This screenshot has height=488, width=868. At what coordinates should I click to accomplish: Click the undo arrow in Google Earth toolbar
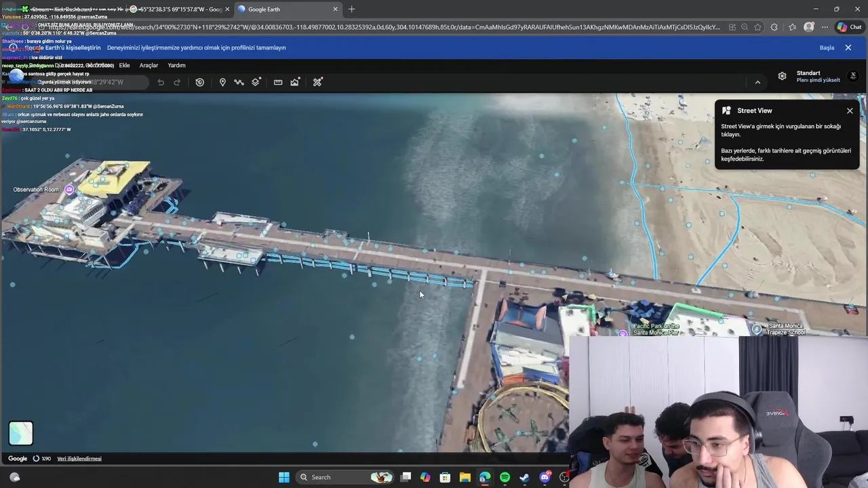tap(161, 82)
